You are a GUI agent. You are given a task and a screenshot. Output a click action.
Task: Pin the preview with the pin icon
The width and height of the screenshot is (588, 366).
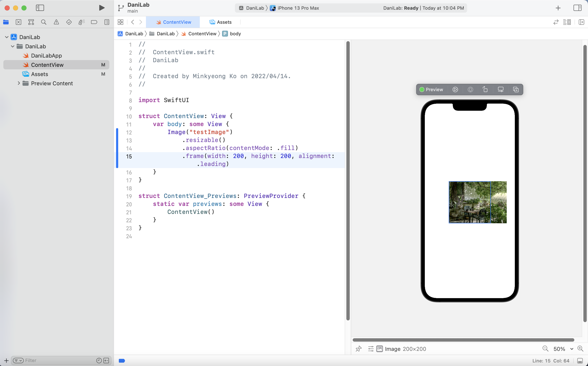pos(359,349)
